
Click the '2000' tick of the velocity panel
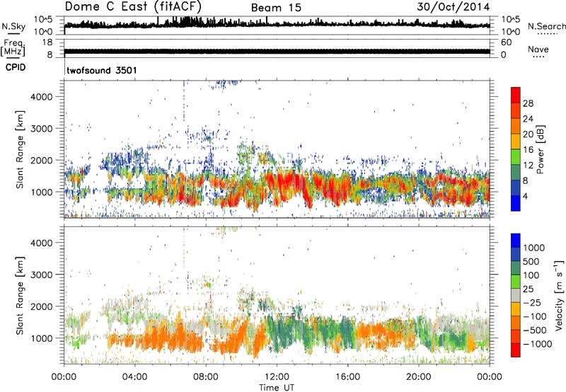click(x=41, y=306)
